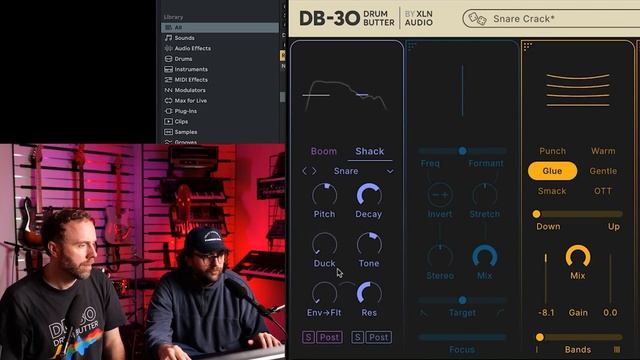Click the orange compressor Mix knob
Viewport: 640px width, 360px height.
[578, 257]
